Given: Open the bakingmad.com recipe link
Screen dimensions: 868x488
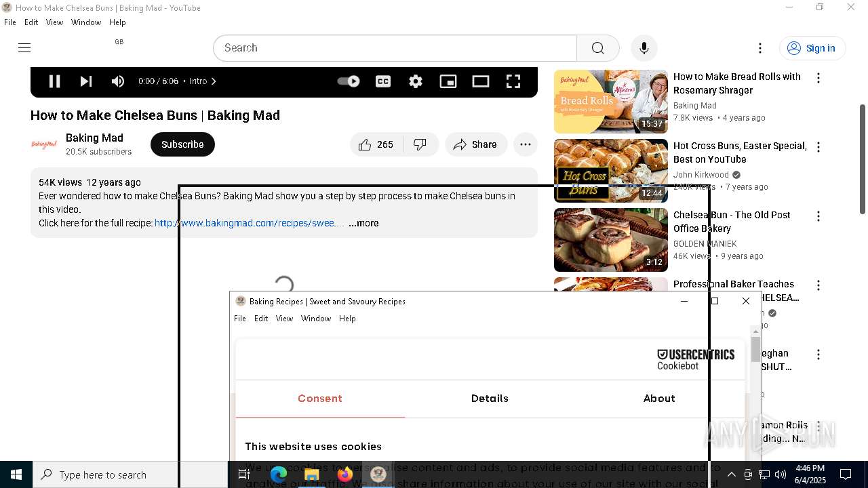Looking at the screenshot, I should pos(249,223).
